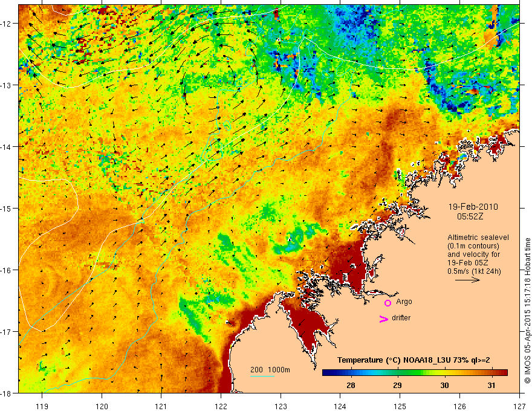Image resolution: width=532 pixels, height=411 pixels.
Task: Click the '126' longitude axis label
Action: coord(459,406)
